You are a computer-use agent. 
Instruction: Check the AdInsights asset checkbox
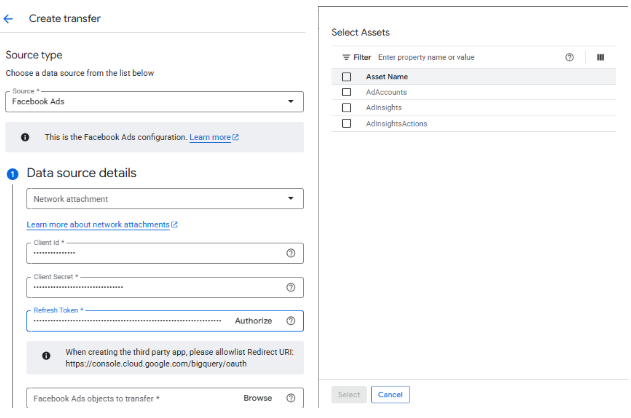tap(347, 107)
